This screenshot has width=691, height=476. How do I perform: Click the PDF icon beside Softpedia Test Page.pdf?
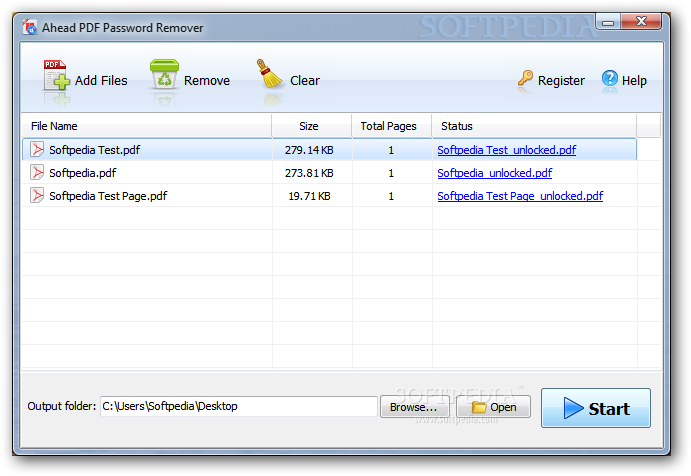37,195
